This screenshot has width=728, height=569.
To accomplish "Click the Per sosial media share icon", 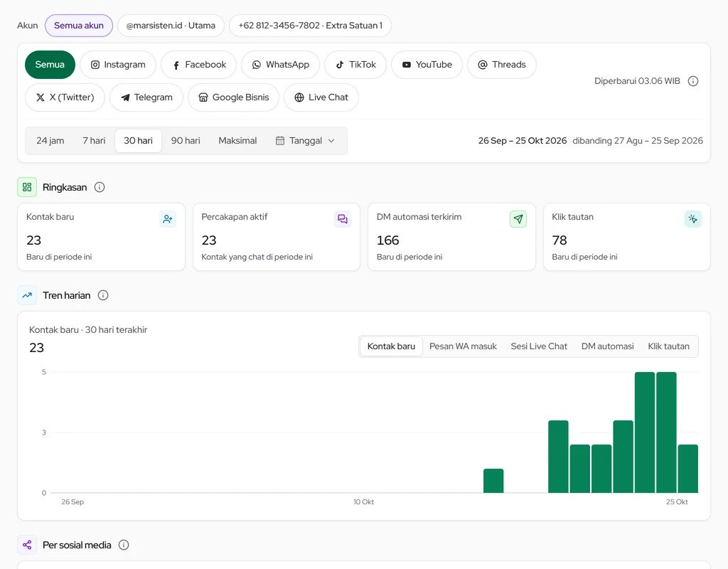I will [27, 545].
